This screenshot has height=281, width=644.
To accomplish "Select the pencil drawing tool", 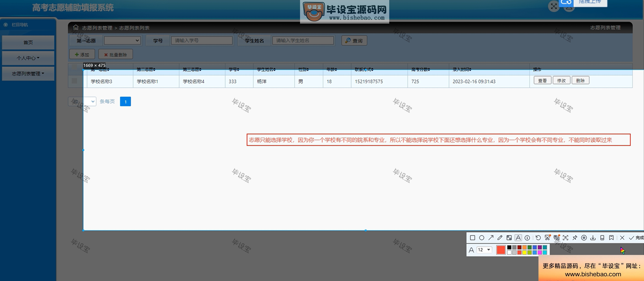I will click(x=500, y=238).
